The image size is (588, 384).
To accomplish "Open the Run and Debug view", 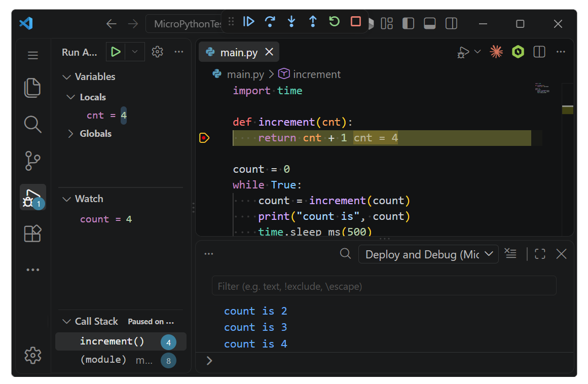I will (x=32, y=197).
